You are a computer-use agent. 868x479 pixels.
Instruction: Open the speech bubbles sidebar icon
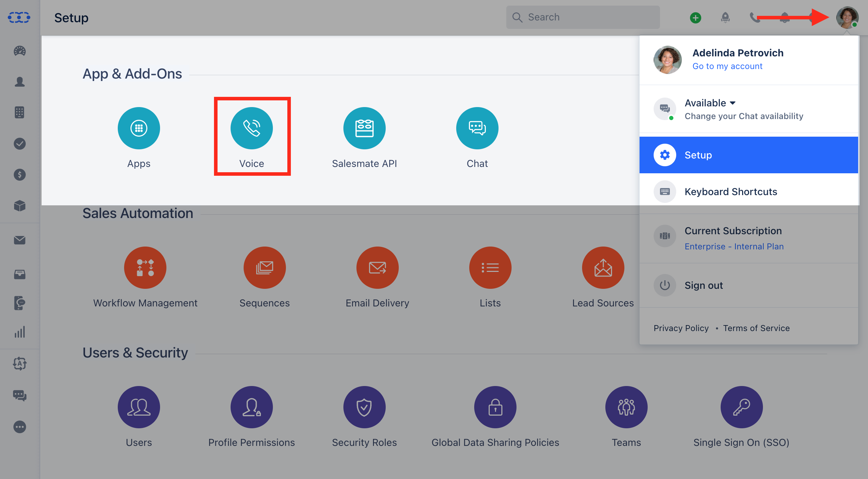pos(20,396)
